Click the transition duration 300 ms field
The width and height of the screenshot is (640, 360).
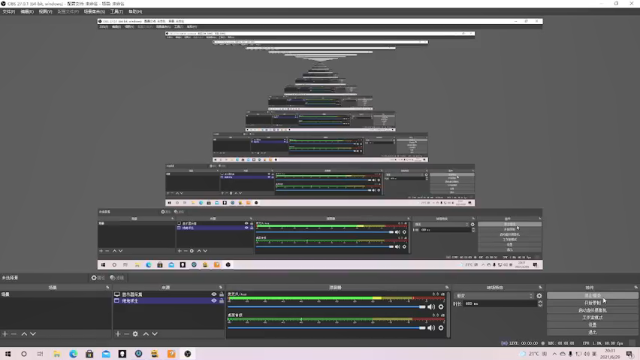500,304
